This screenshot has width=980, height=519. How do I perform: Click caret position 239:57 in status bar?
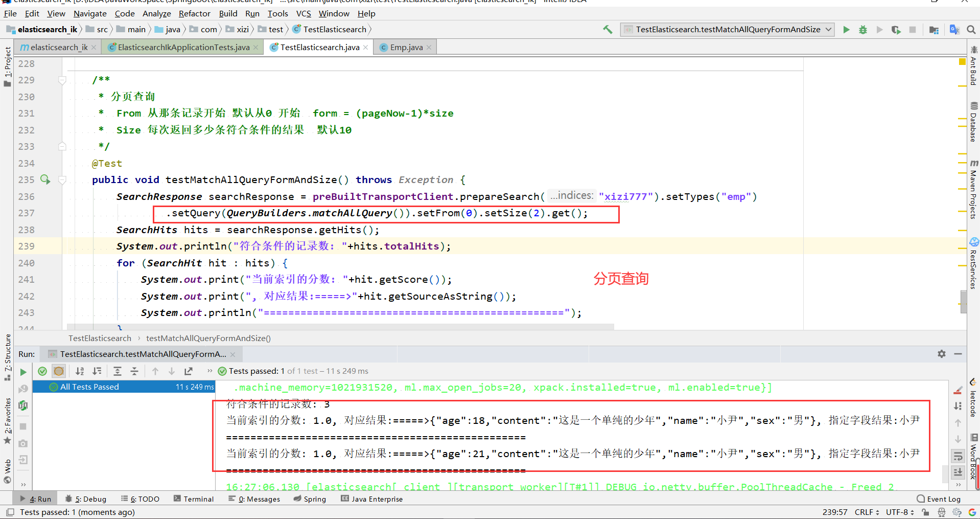click(x=835, y=512)
